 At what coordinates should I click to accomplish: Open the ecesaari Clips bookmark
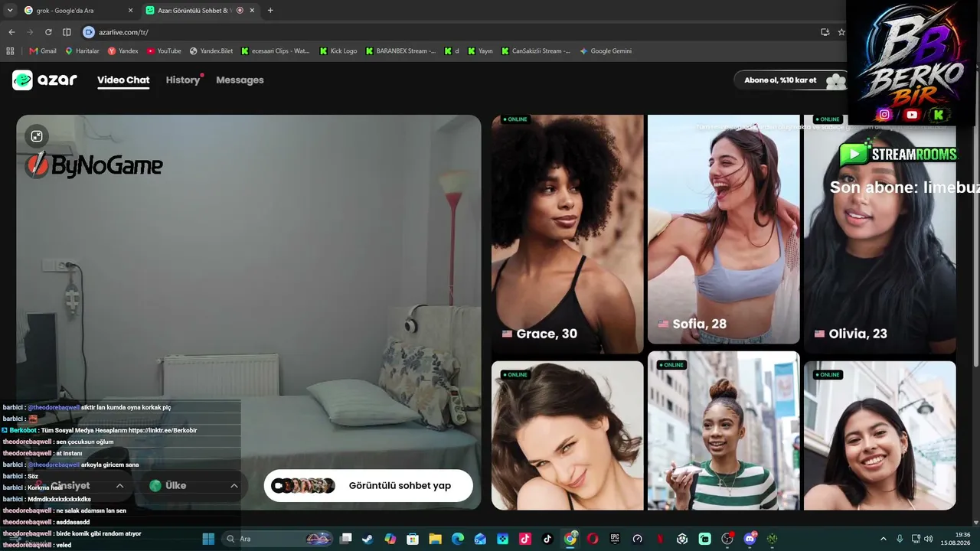(x=276, y=51)
